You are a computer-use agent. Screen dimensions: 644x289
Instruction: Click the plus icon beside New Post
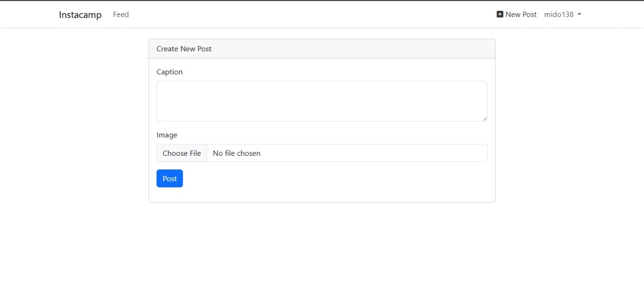500,15
